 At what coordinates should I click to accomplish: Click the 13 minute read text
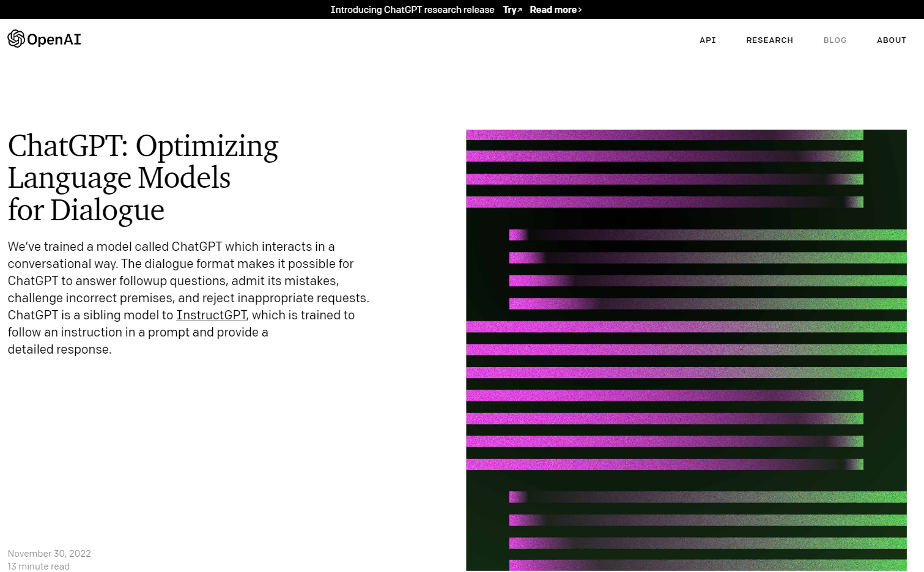39,566
